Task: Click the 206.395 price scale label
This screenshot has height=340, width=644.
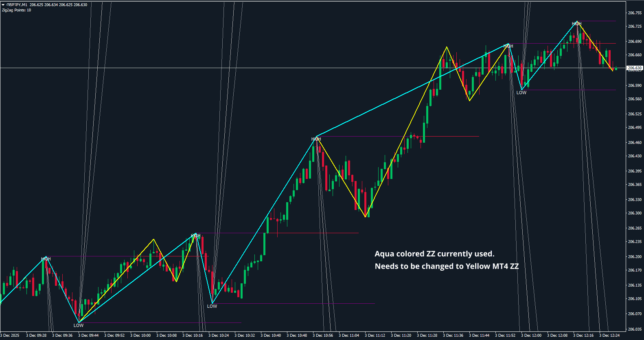Action: click(635, 171)
